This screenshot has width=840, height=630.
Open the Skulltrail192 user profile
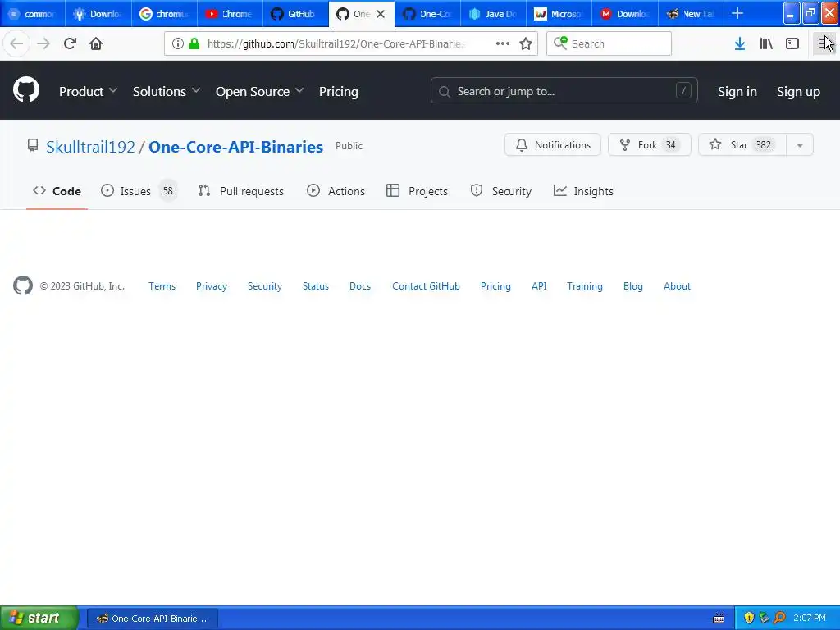pos(90,147)
